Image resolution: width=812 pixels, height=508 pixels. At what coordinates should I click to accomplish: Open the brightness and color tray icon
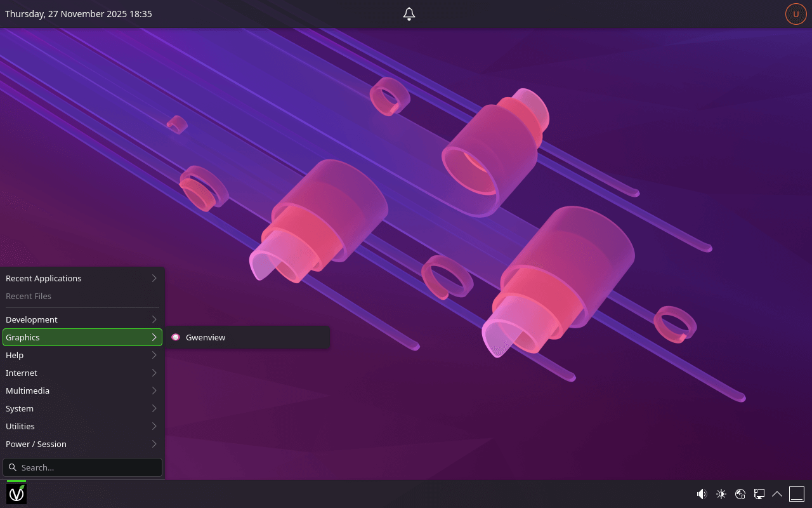721,494
